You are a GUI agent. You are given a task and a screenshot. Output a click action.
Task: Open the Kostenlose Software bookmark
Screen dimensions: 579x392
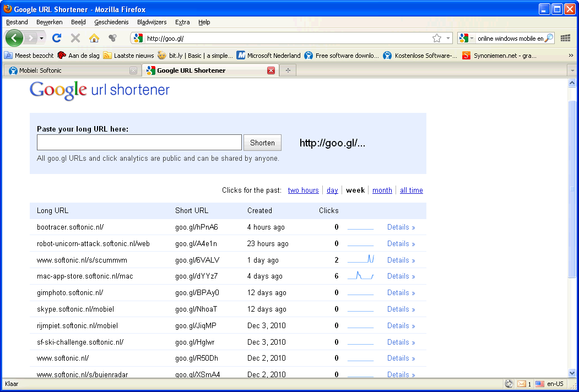pyautogui.click(x=420, y=56)
